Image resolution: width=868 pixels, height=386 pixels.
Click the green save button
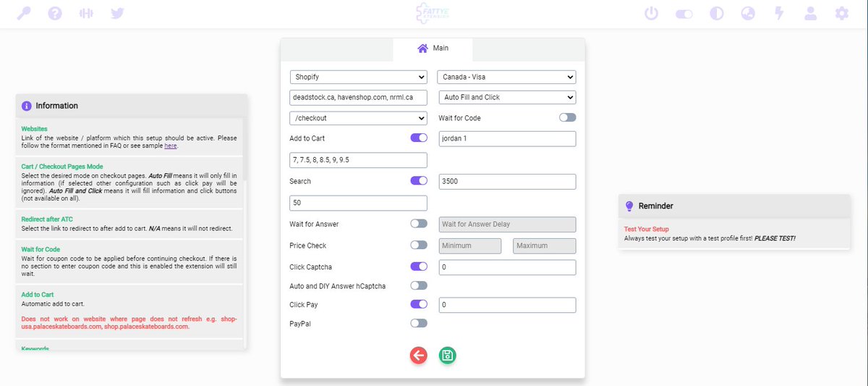[448, 355]
